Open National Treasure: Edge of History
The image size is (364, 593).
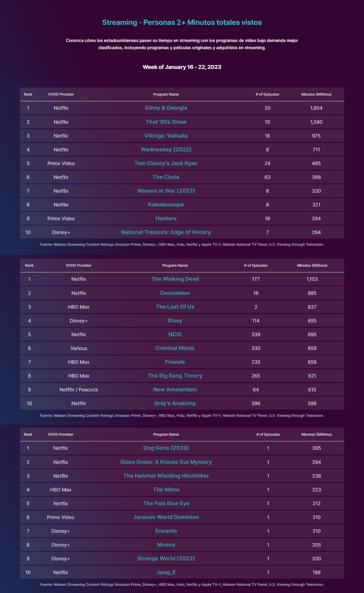pos(166,232)
